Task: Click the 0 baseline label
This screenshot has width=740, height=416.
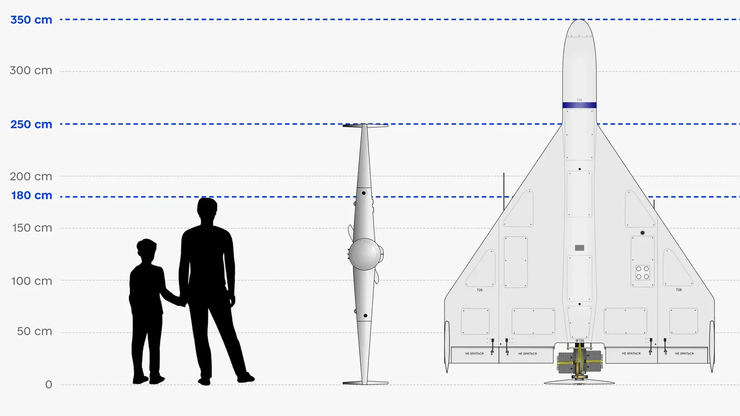Action: (x=47, y=384)
